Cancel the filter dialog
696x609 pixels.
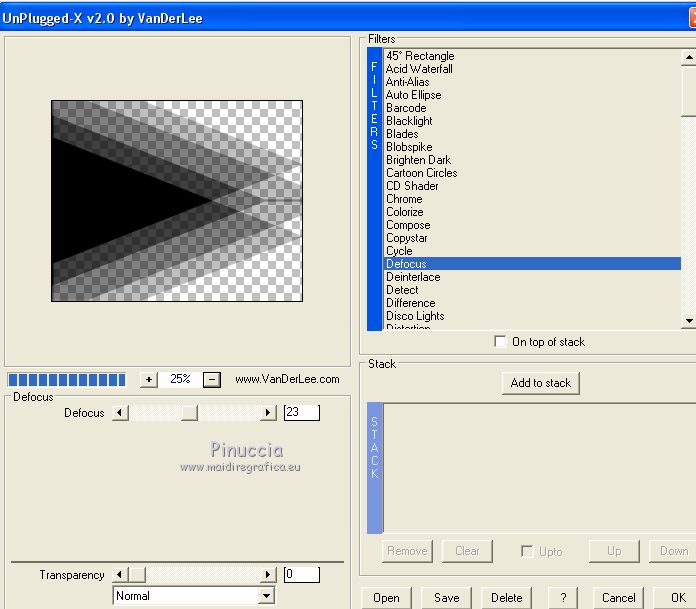click(618, 598)
